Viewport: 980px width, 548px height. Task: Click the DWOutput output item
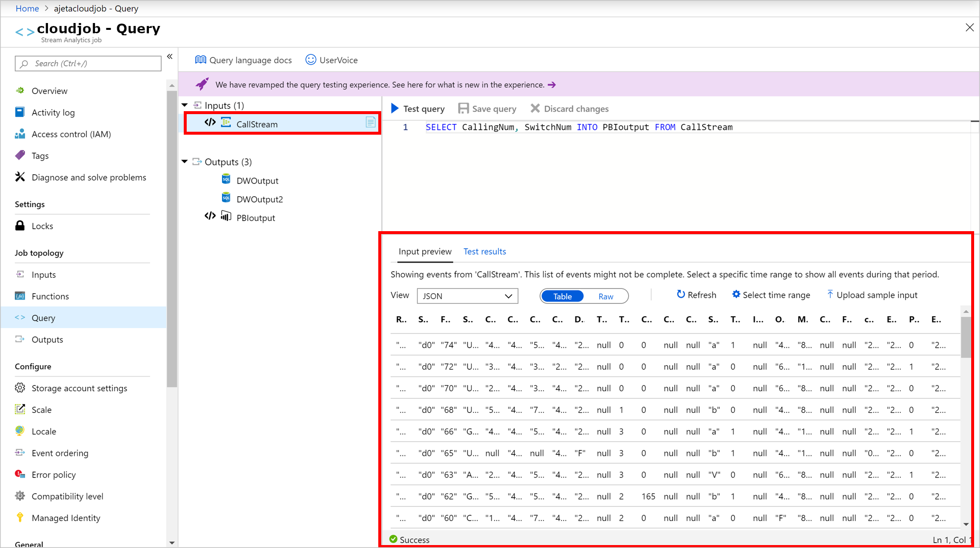(258, 180)
